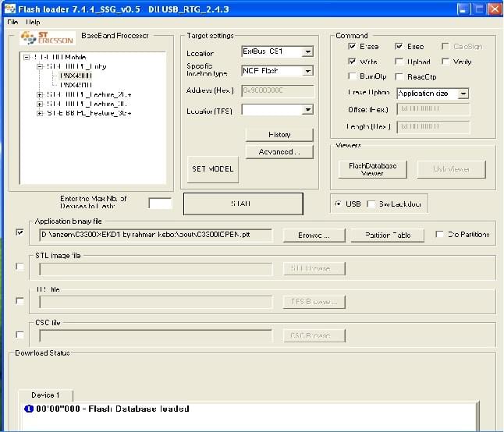
Task: Click the Length (Hex) input field
Action: (433, 126)
